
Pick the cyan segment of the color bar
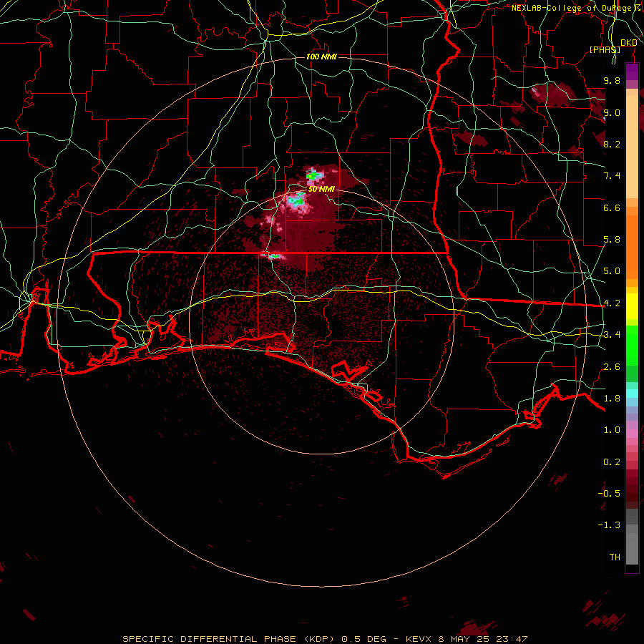tap(632, 394)
